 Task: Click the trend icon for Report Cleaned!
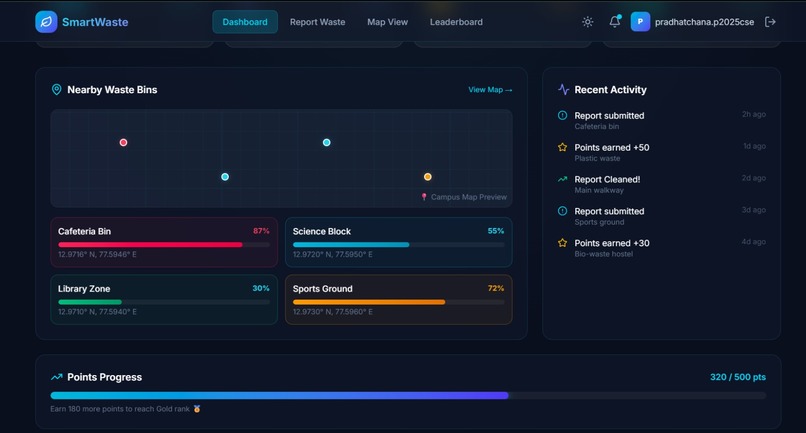pyautogui.click(x=562, y=179)
